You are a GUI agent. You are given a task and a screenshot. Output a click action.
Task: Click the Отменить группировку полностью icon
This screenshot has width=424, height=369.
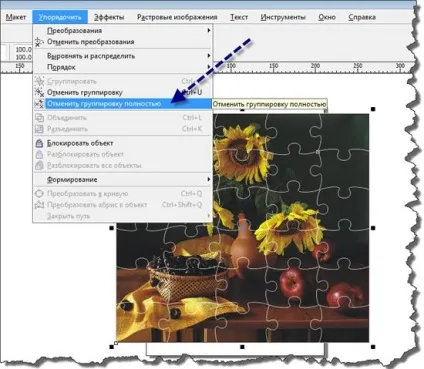(39, 104)
